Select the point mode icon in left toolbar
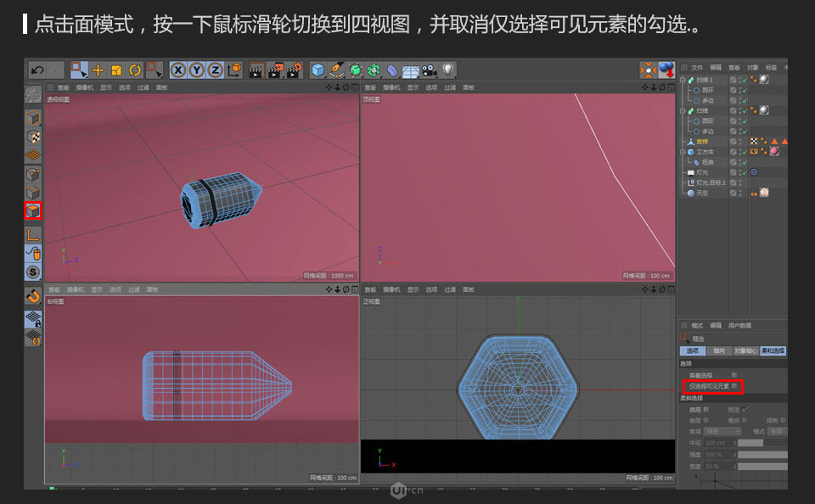The height and width of the screenshot is (504, 815). coord(33,174)
